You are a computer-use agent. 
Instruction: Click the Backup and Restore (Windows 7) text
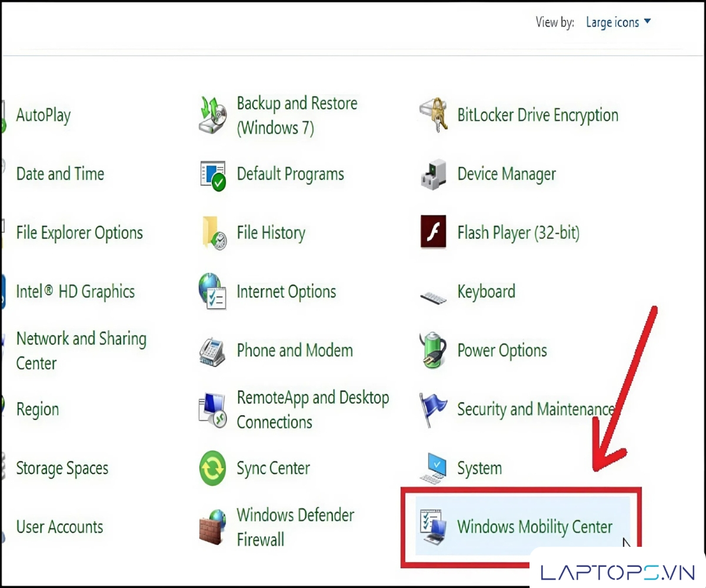pos(297,115)
